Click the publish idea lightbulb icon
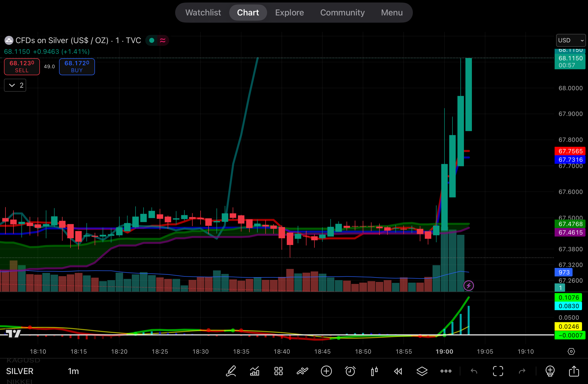 (x=550, y=371)
